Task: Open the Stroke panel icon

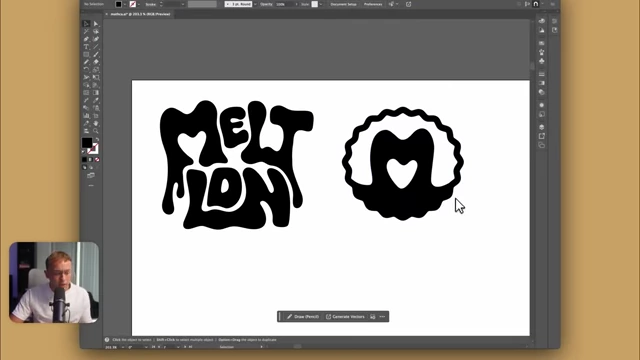Action: [542, 73]
